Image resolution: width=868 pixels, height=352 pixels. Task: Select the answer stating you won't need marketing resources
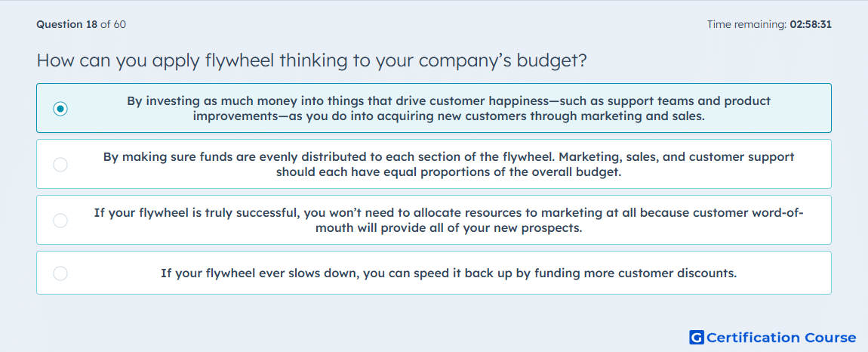[x=448, y=220]
